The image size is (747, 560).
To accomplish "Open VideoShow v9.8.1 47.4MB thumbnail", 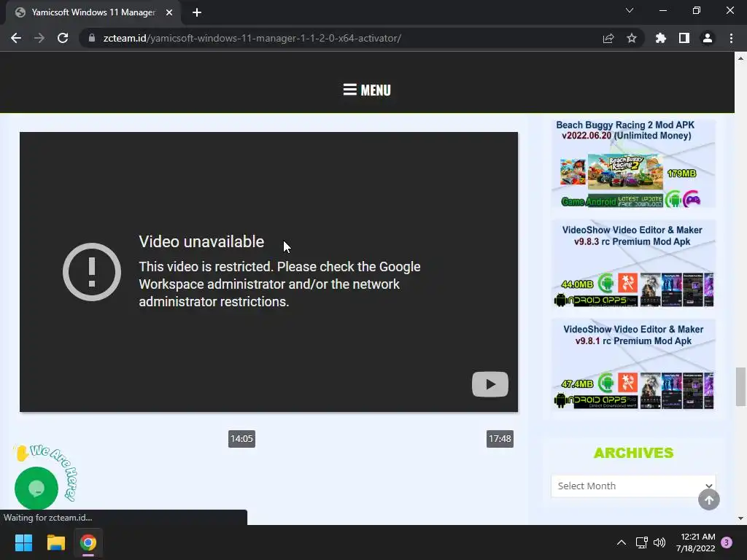I will 633,389.
